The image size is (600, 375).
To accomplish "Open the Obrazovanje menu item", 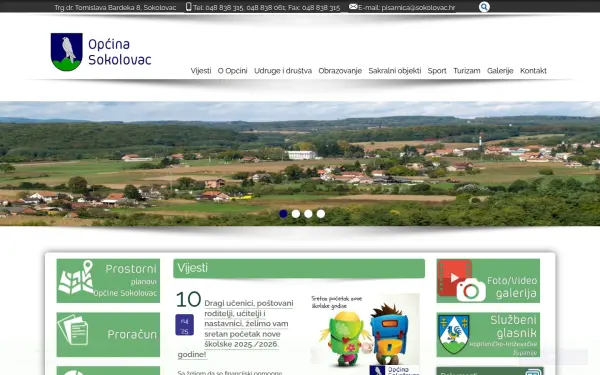I will pyautogui.click(x=340, y=71).
